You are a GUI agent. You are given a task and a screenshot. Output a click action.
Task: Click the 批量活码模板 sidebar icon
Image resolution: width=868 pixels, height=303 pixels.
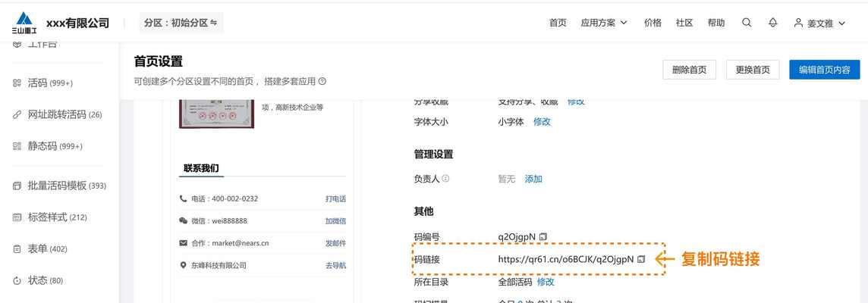[17, 186]
